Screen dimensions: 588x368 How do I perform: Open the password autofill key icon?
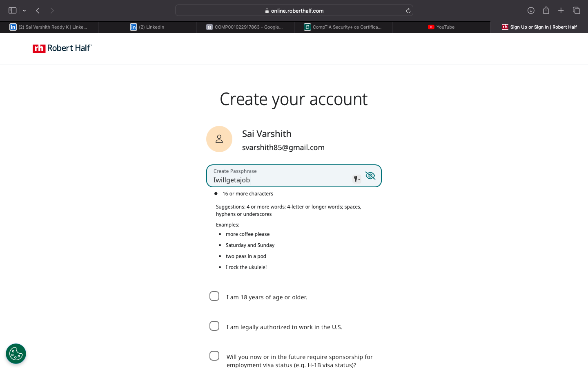(x=356, y=179)
